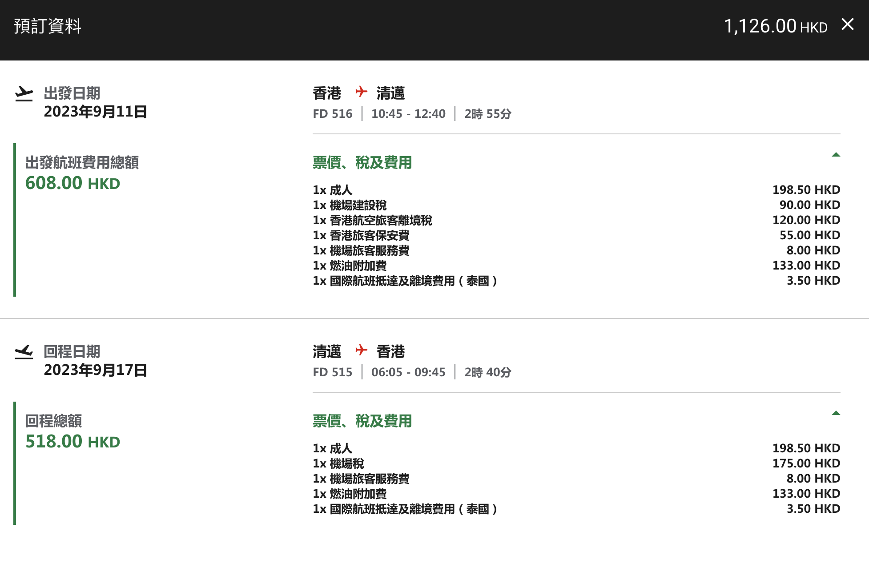Click the departure 票價、稅及費用 heading
The image size is (869, 588).
click(362, 163)
